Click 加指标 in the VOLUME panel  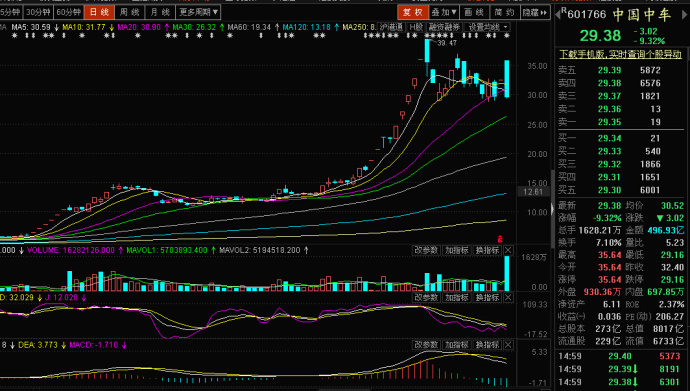pyautogui.click(x=457, y=250)
